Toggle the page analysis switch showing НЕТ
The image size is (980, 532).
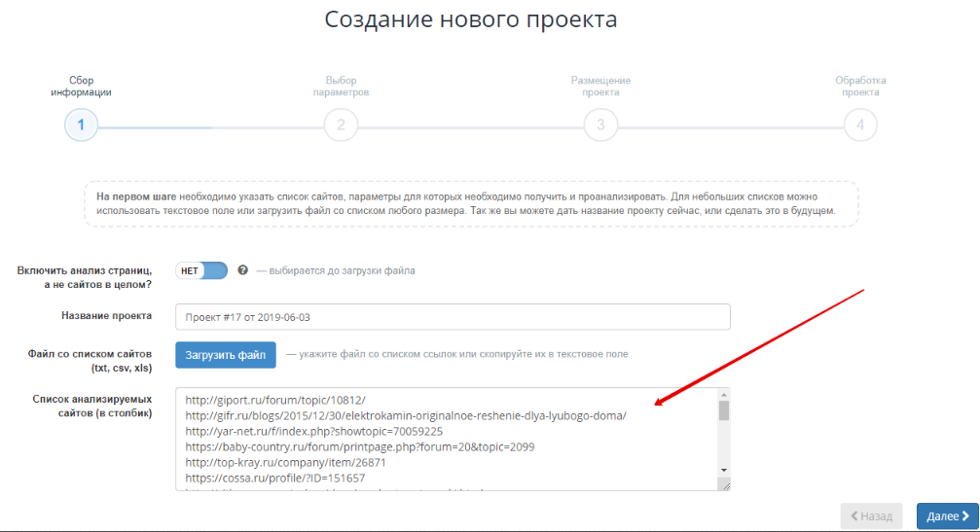coord(201,270)
